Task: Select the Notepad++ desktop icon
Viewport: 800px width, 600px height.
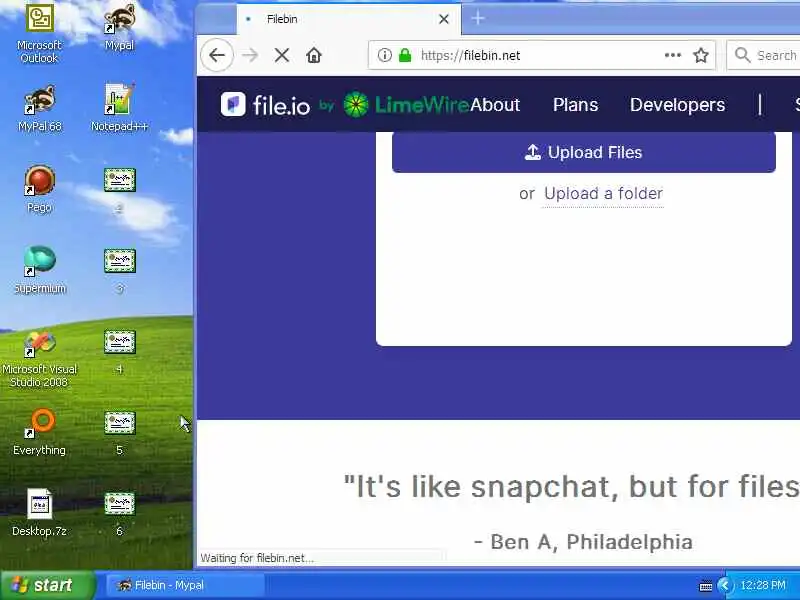Action: coord(119,108)
